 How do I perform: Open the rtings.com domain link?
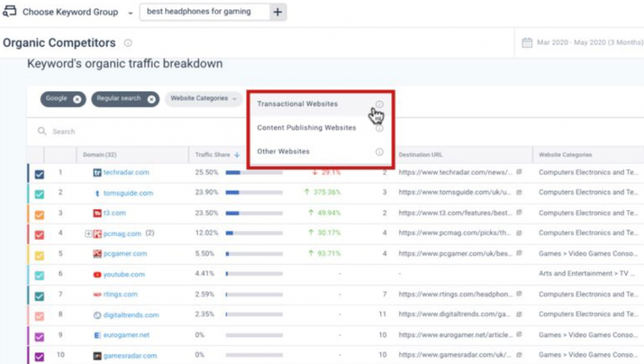(x=121, y=294)
